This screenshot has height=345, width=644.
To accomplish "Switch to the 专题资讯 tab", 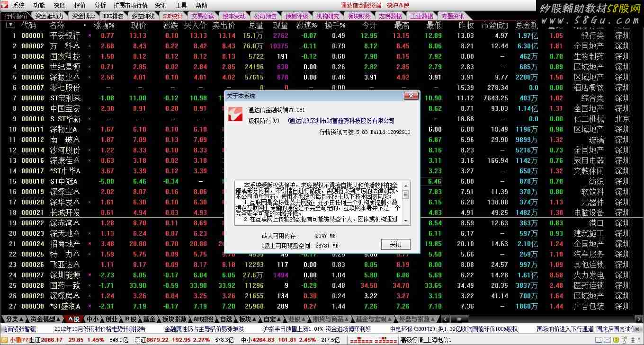I will 452,16.
